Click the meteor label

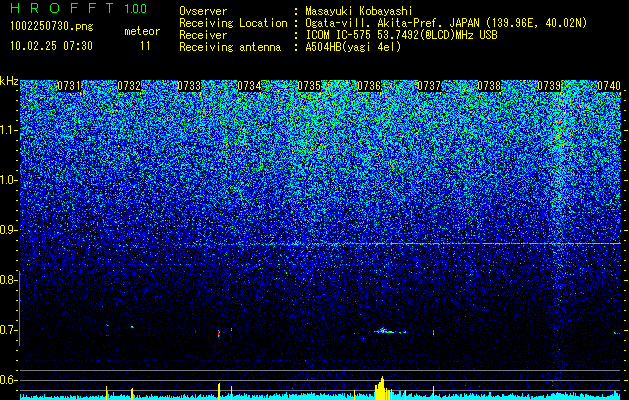pos(142,31)
